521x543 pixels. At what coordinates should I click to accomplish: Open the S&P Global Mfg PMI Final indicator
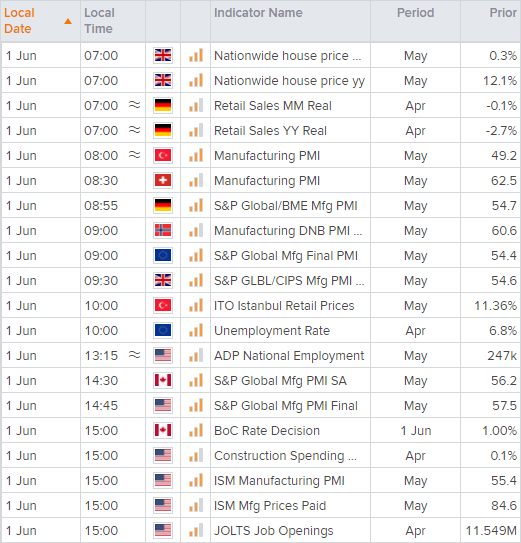[x=286, y=406]
